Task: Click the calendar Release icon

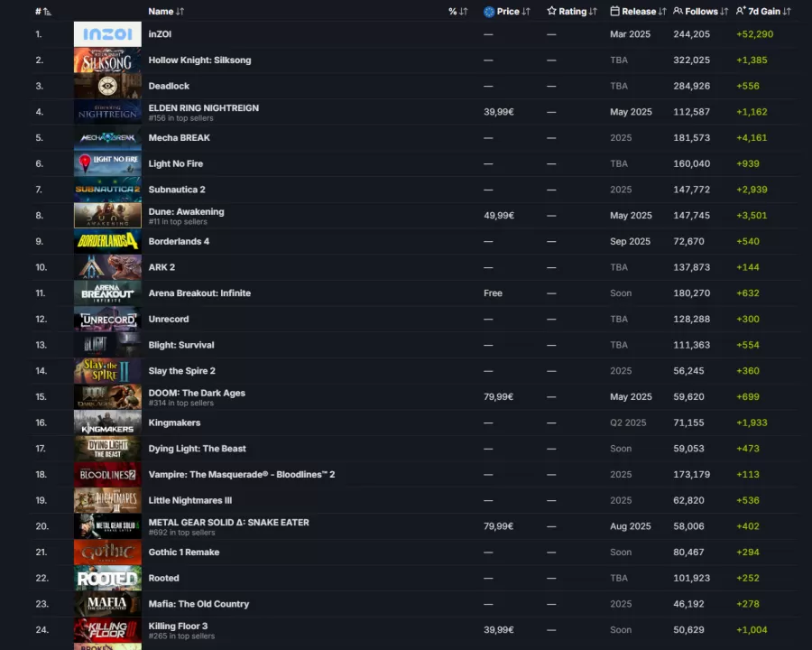Action: click(x=614, y=11)
